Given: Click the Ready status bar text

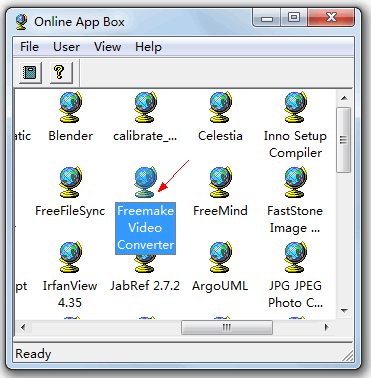Looking at the screenshot, I should tap(33, 354).
